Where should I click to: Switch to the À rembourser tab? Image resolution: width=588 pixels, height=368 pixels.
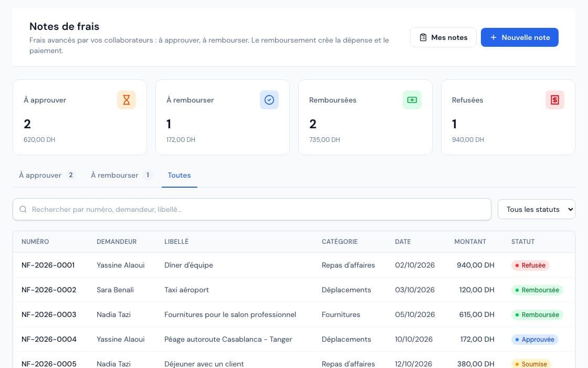pyautogui.click(x=121, y=176)
